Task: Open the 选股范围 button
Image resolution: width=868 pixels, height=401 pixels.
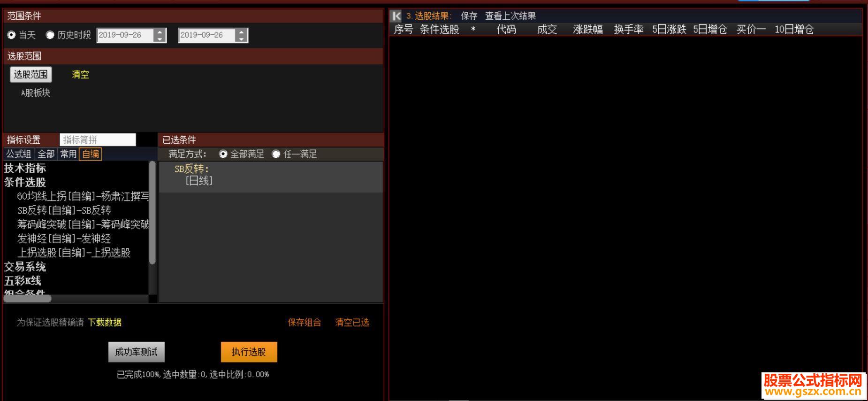Action: point(31,74)
